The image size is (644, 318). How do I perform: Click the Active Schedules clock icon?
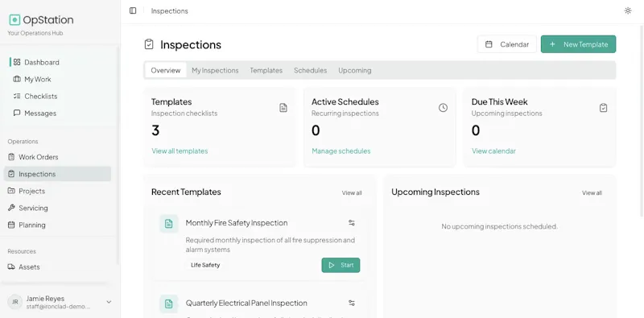[x=443, y=108]
